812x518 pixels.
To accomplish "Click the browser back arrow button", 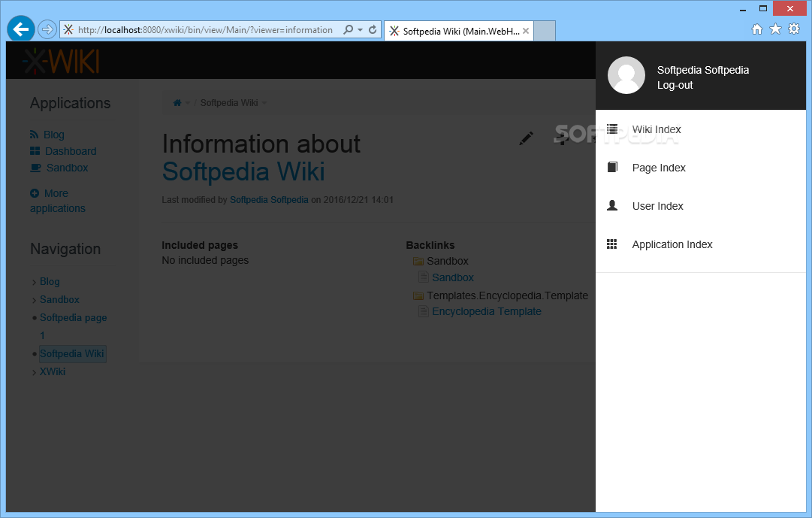I will coord(21,29).
